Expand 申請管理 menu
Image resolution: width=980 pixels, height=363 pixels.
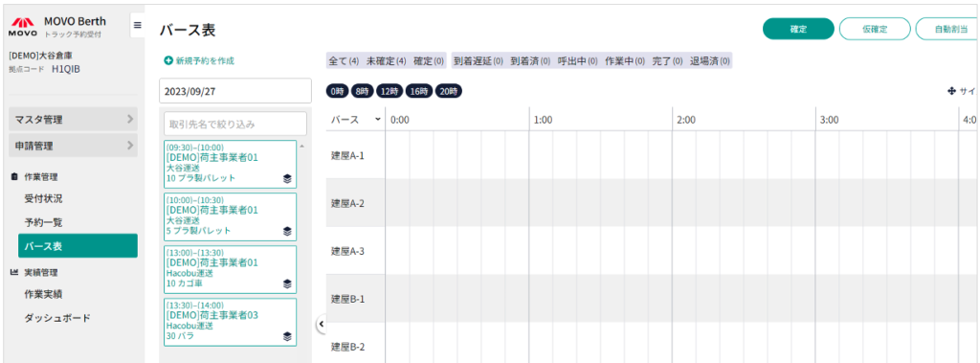pos(73,146)
